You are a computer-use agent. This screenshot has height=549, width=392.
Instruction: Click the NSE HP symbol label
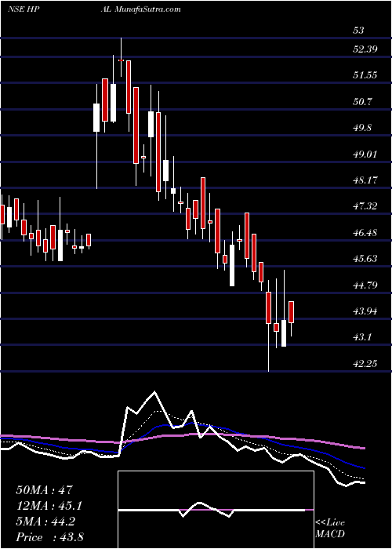coord(23,9)
